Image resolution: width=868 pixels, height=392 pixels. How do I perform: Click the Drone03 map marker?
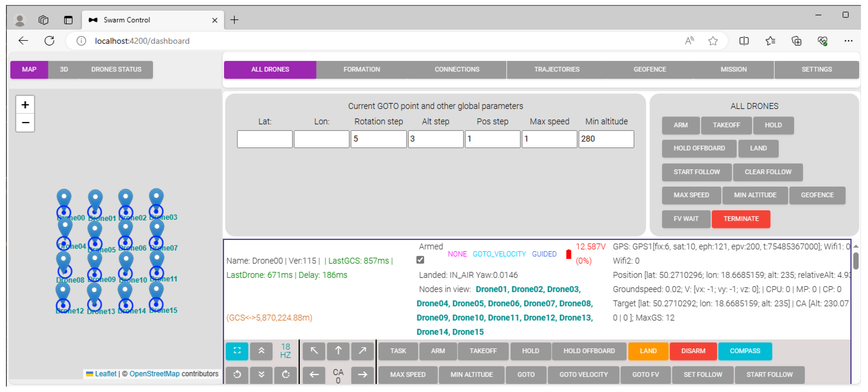[156, 197]
